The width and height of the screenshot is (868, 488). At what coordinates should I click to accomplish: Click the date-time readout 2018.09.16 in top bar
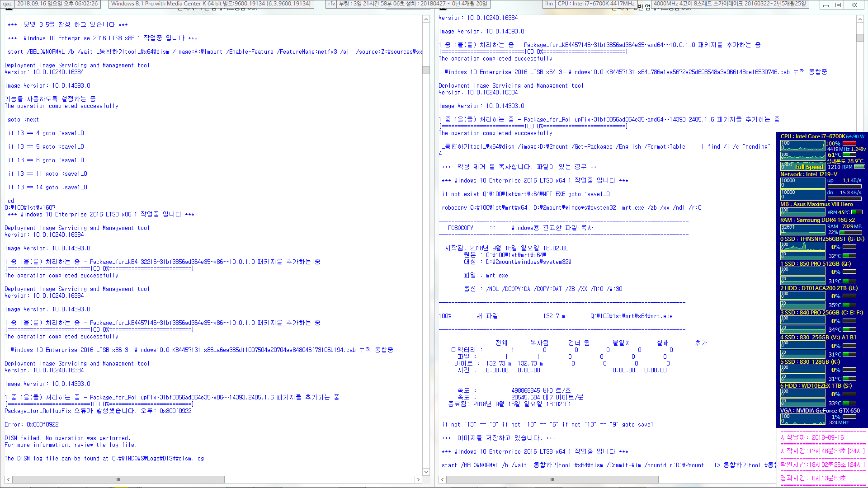tap(57, 4)
